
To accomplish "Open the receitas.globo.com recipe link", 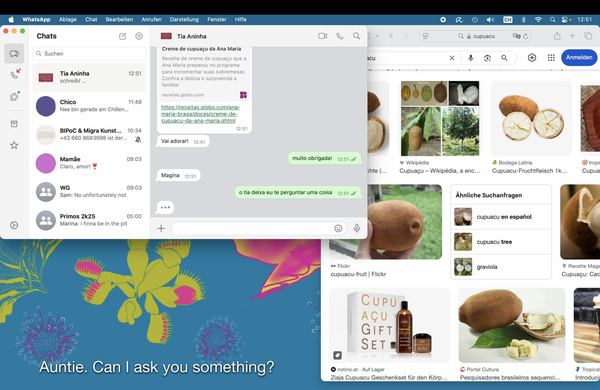I will click(x=200, y=114).
